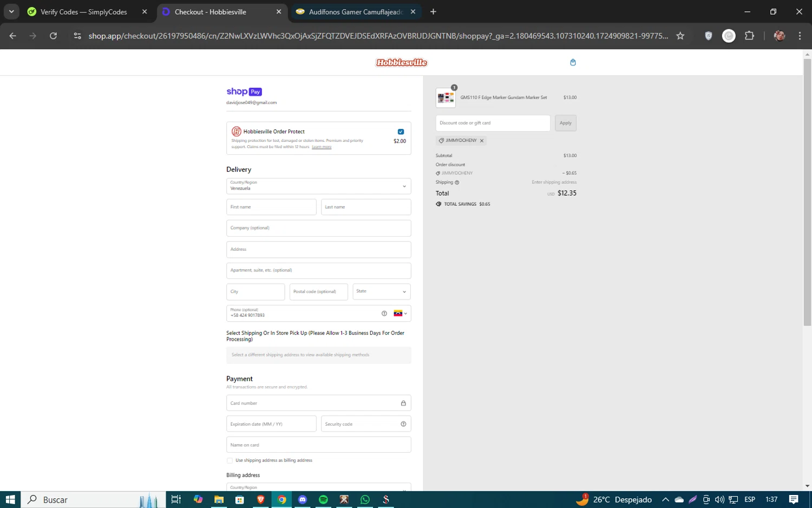The width and height of the screenshot is (812, 508).
Task: Open the Country/Region dropdown showing Venezuela
Action: [x=318, y=186]
